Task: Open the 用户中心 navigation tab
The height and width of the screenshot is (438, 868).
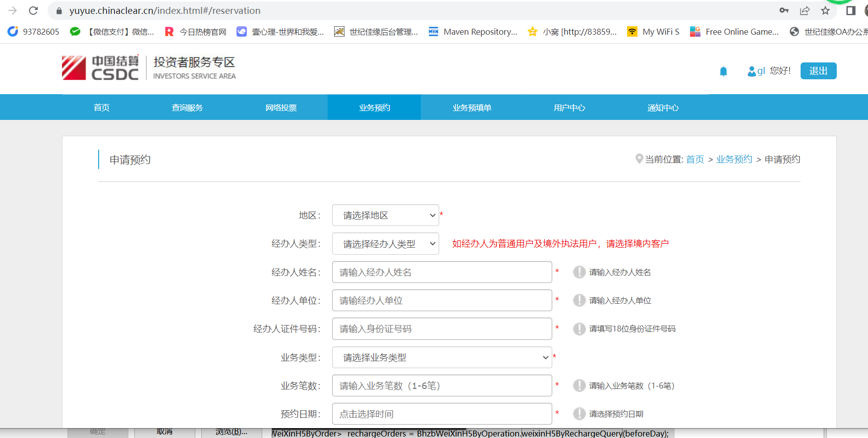Action: click(x=570, y=108)
